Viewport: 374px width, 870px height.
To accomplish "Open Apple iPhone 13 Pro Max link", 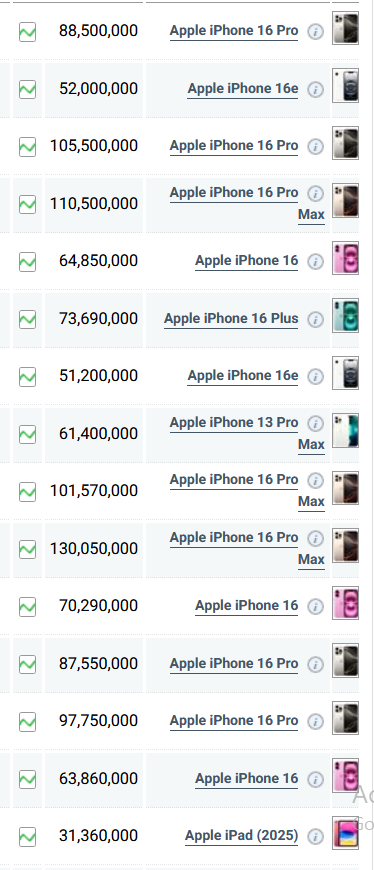I will [247, 433].
